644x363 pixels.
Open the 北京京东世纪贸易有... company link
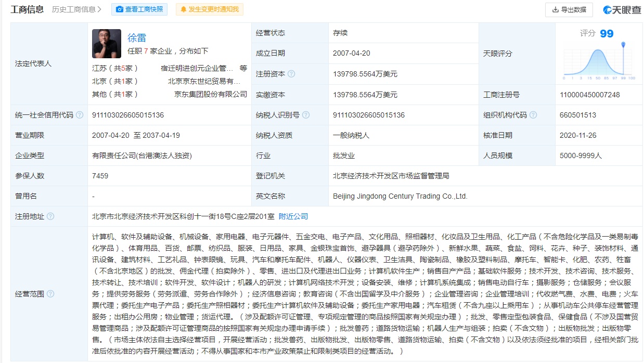[x=204, y=81]
